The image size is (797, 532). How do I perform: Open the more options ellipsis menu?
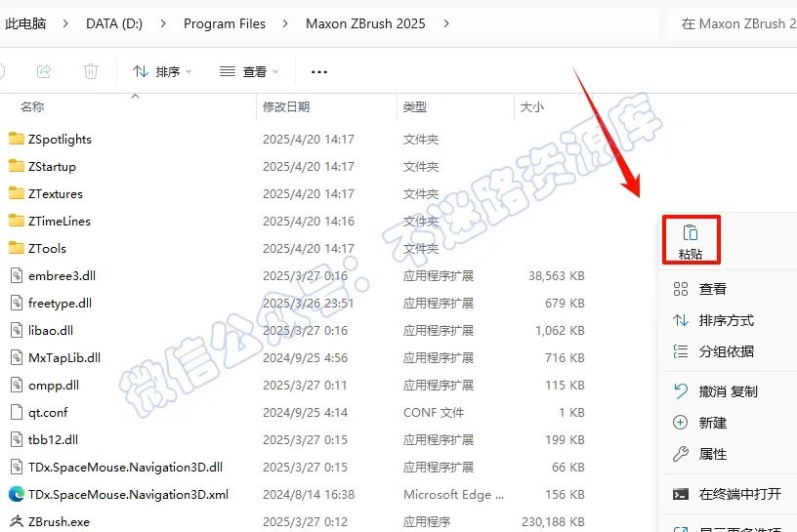(319, 72)
